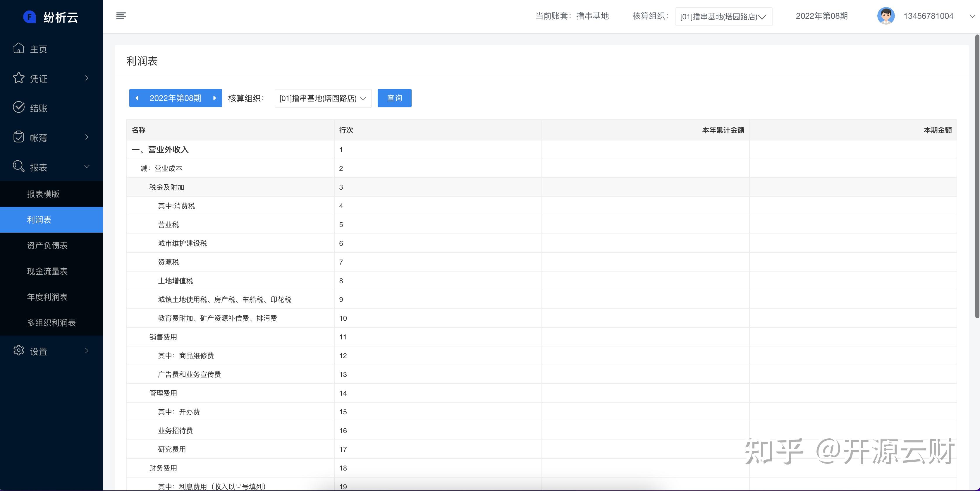Viewport: 980px width, 491px height.
Task: Collapse the 报表 menu chevron
Action: pyautogui.click(x=87, y=167)
